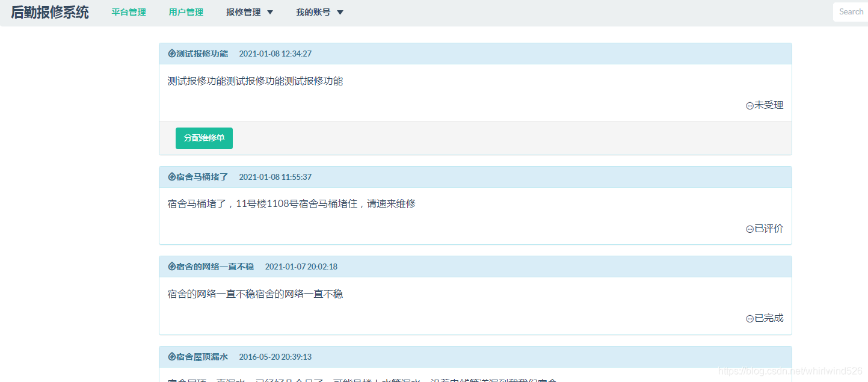Image resolution: width=868 pixels, height=382 pixels.
Task: Open the 宿舍屋顶漏水 ticket title
Action: (202, 357)
